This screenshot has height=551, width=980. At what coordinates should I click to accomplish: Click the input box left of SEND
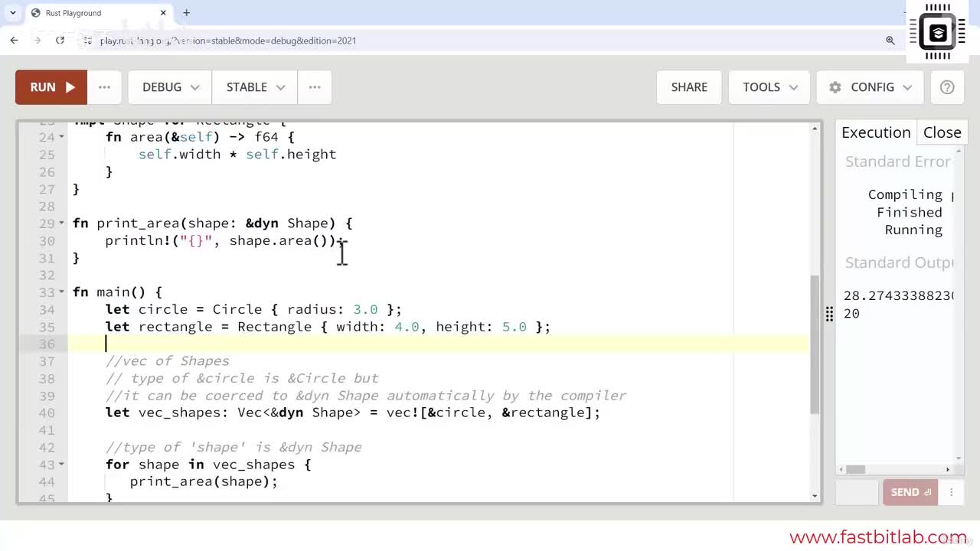857,493
